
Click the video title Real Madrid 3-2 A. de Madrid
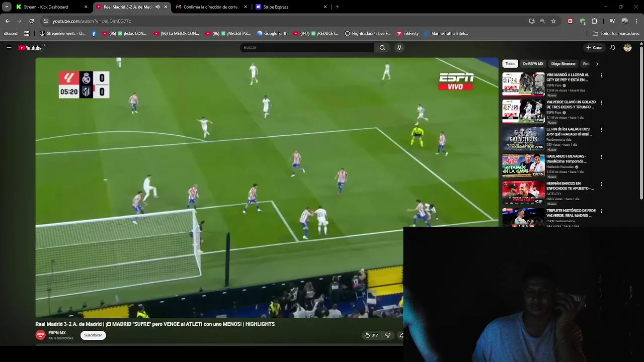(x=155, y=324)
